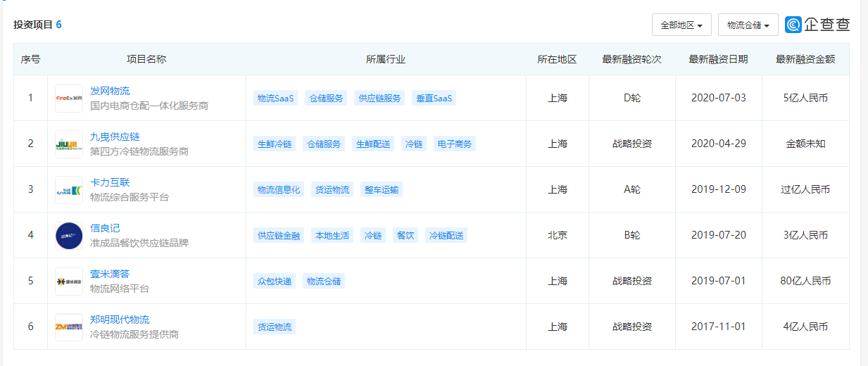Click the 3亿人民币 amount cell
The height and width of the screenshot is (366, 868).
(805, 235)
